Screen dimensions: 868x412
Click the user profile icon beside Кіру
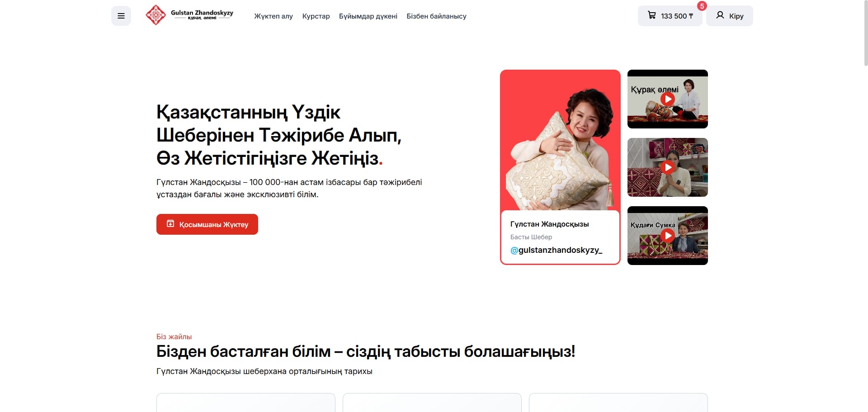pos(720,15)
